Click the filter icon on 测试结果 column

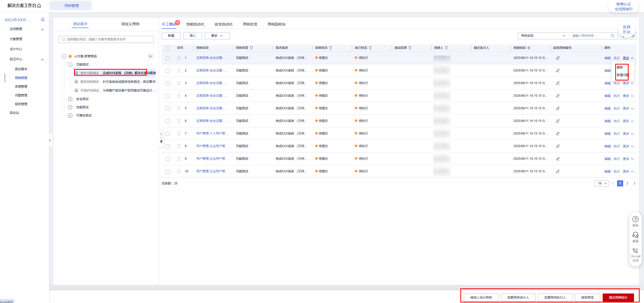(x=410, y=48)
